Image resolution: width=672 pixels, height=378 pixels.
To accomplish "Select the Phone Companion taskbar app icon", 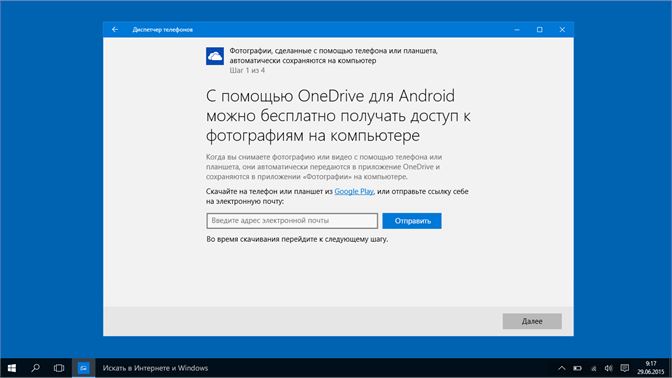I will point(84,368).
